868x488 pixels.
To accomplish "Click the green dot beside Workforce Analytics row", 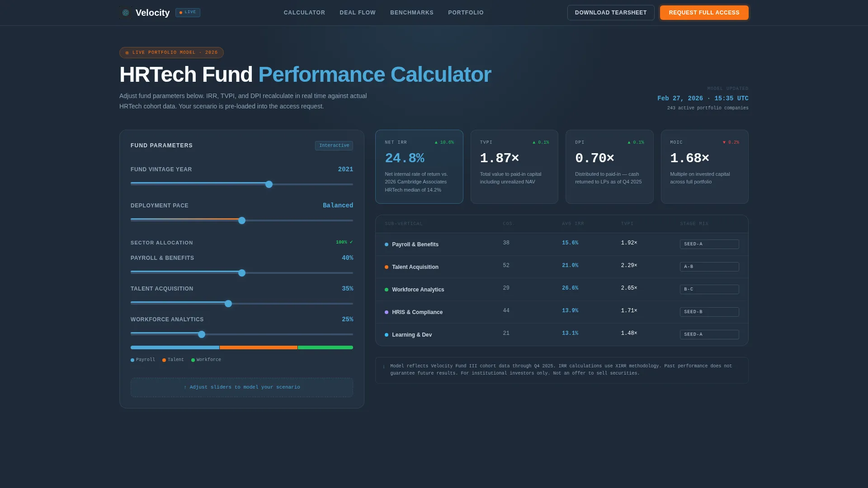I will pyautogui.click(x=387, y=290).
